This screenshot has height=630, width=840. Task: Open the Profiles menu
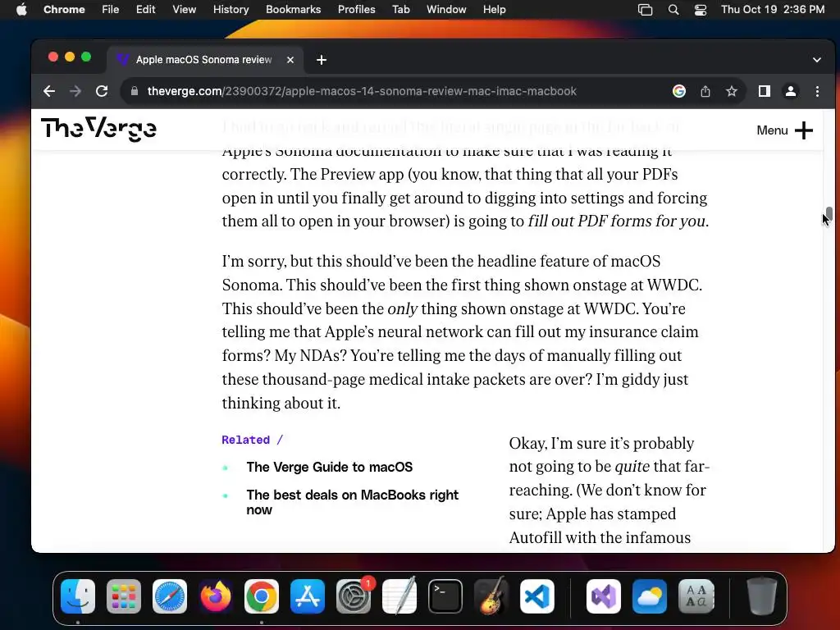click(x=356, y=10)
